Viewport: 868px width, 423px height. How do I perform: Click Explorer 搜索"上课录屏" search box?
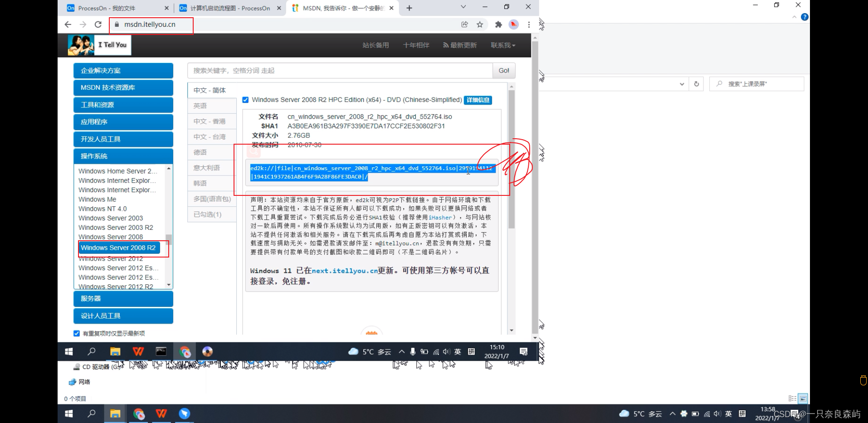tap(756, 84)
